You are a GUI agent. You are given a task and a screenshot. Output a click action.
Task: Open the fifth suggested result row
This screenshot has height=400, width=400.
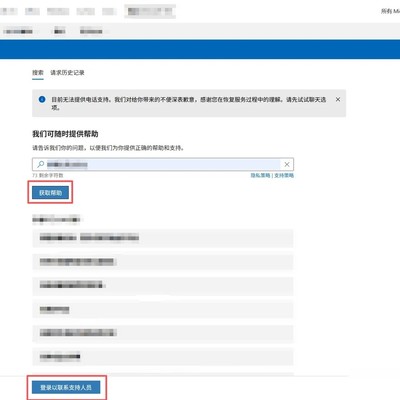(163, 333)
